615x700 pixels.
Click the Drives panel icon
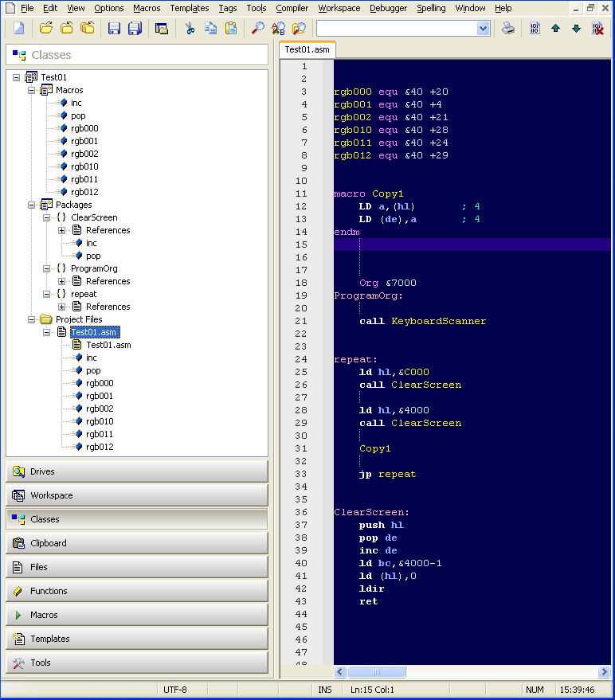pyautogui.click(x=18, y=471)
